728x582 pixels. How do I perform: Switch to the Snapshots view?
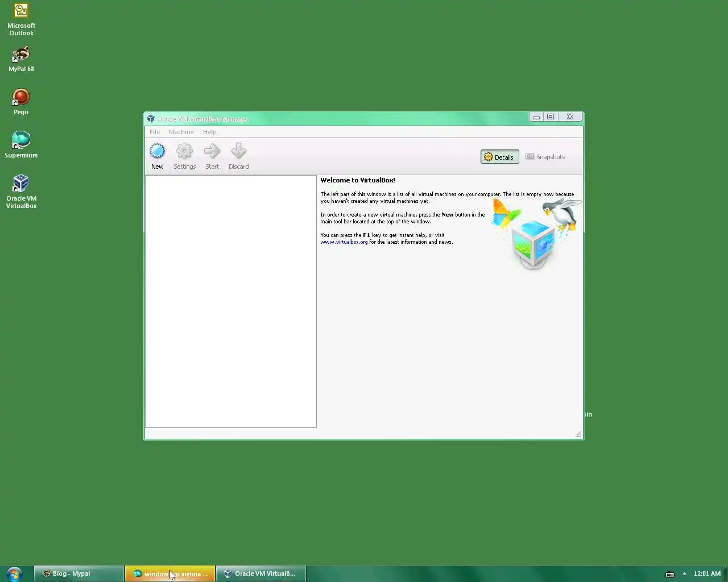tap(545, 157)
